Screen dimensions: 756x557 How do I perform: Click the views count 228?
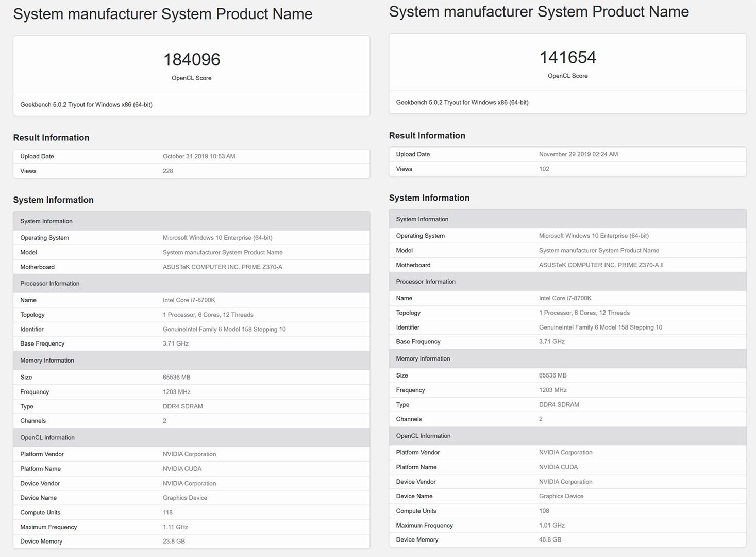168,171
